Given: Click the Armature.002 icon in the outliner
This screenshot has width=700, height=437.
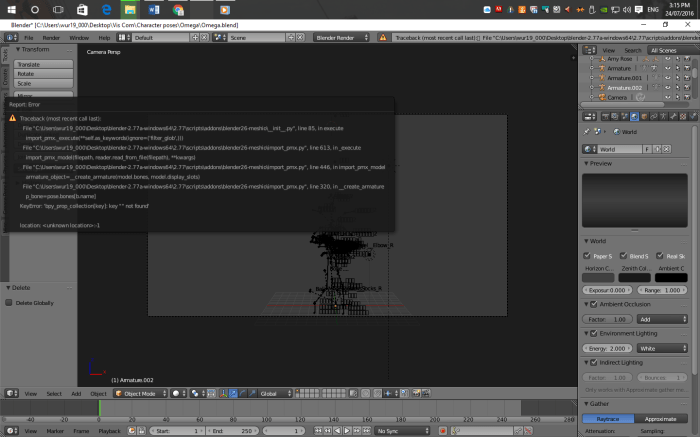Looking at the screenshot, I should point(601,87).
